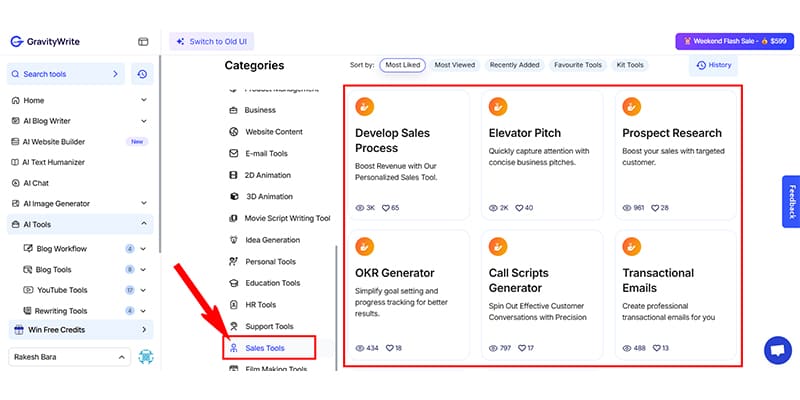Click the Home house icon in the sidebar
The width and height of the screenshot is (800, 400).
[15, 101]
